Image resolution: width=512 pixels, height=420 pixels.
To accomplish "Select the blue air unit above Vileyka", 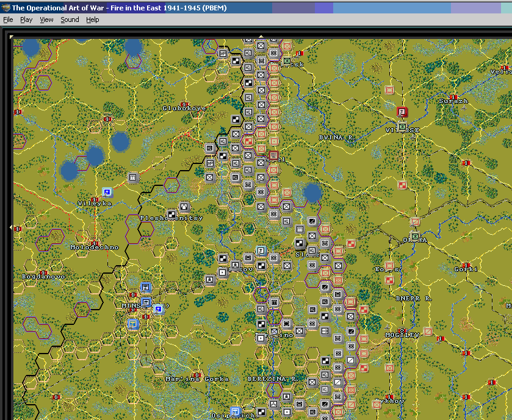I will coord(107,192).
